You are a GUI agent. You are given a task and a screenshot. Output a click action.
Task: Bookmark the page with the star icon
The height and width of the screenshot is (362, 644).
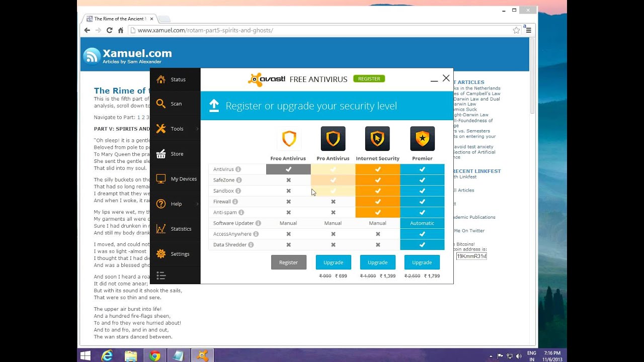coord(516,30)
